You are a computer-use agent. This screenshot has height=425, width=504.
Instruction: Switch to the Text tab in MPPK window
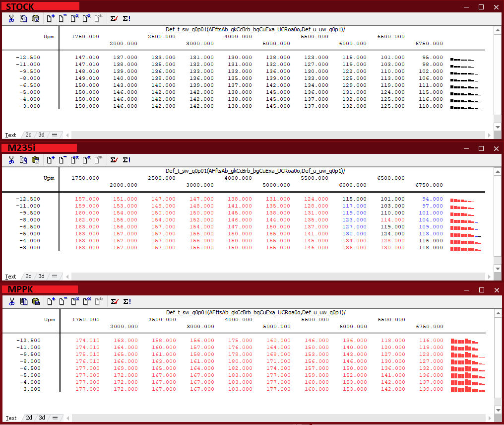coord(11,418)
